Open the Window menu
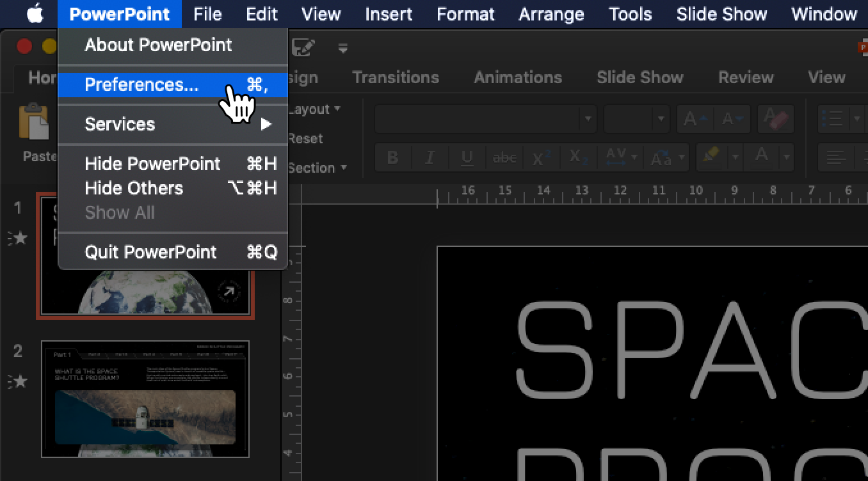 point(824,14)
